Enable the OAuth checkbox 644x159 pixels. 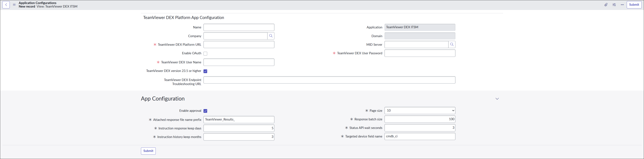click(205, 53)
